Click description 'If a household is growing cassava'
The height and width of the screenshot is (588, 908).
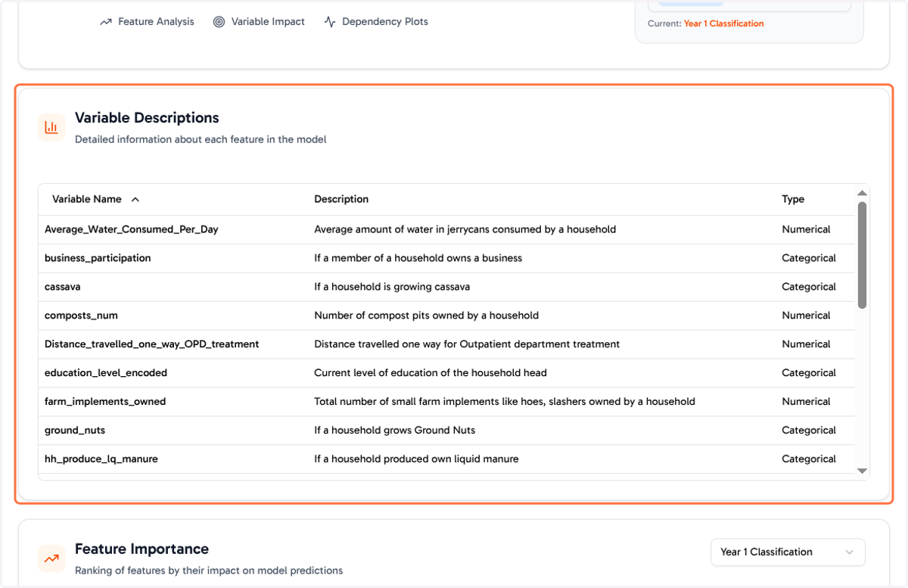(x=392, y=287)
